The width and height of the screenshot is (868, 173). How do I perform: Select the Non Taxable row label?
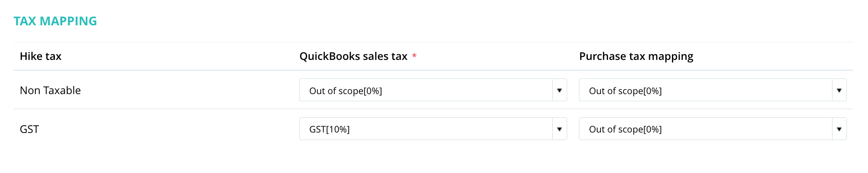[50, 90]
